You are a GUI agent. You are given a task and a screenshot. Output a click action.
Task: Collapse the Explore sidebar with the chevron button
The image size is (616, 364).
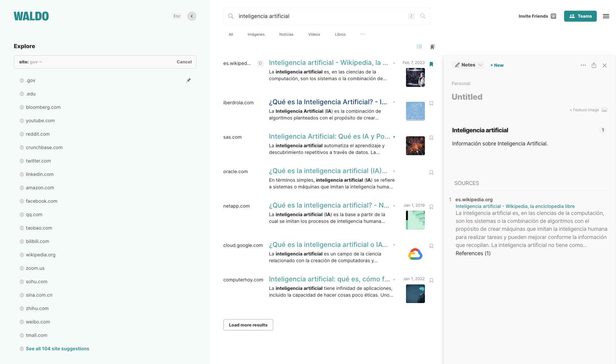tap(192, 16)
